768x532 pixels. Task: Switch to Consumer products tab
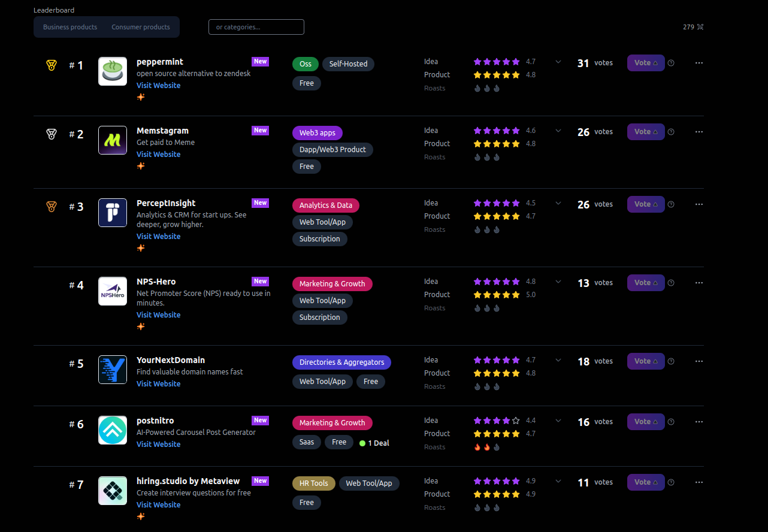tap(141, 27)
